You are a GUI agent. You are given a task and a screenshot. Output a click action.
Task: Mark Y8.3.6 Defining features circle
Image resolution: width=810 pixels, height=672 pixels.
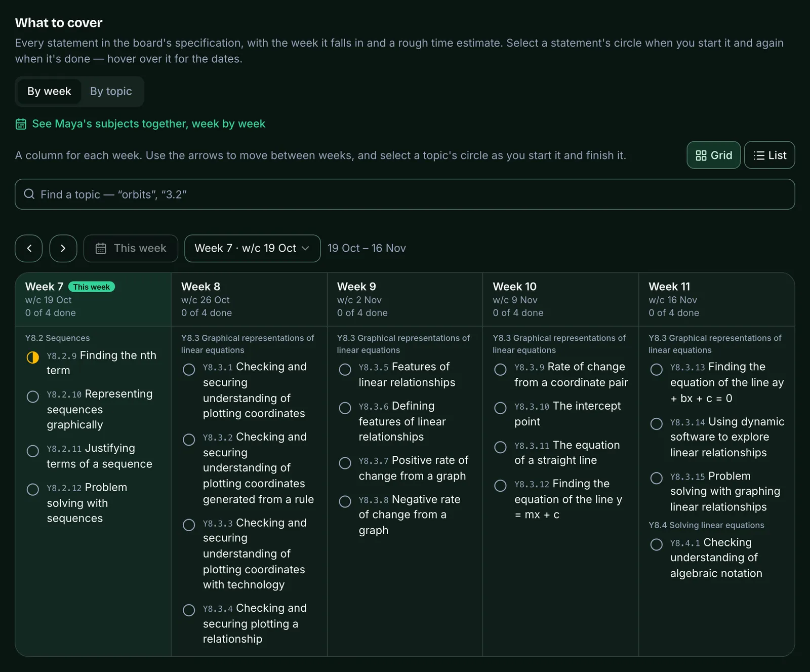345,408
